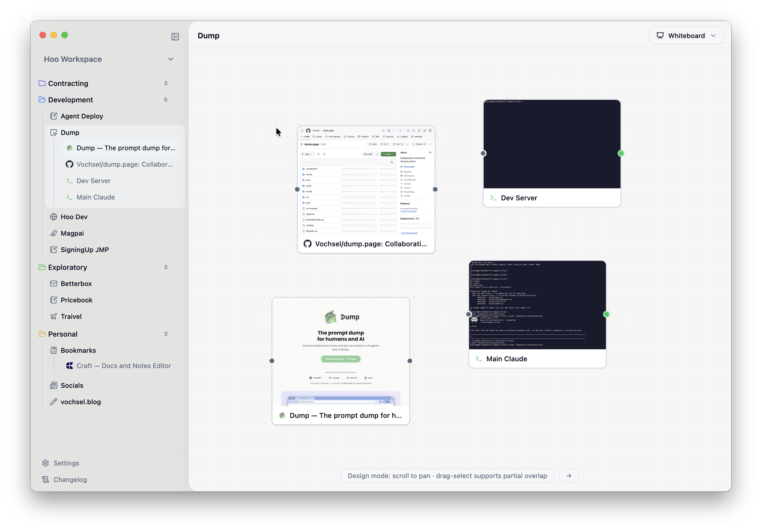Open the Dev Server item in the sidebar
Viewport: 762px width, 532px height.
[121, 181]
